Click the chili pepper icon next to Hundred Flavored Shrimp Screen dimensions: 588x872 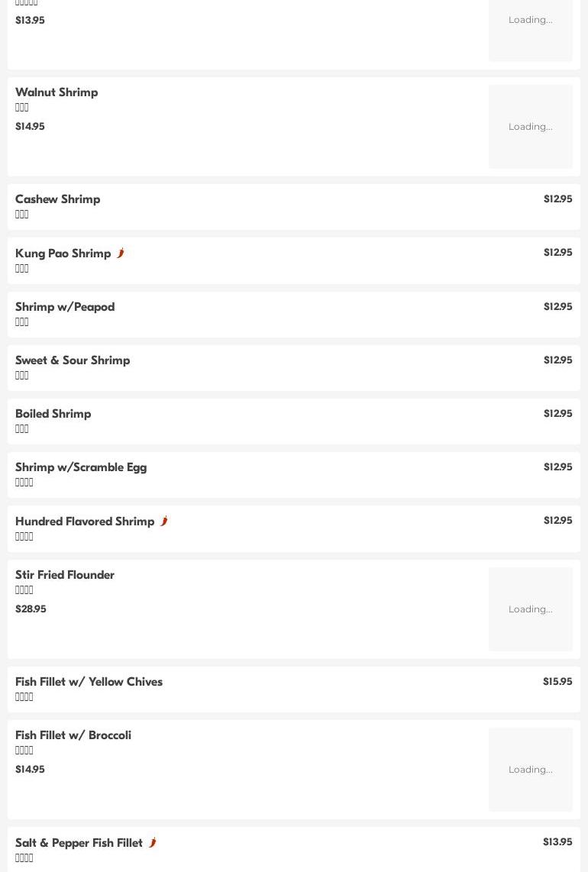pos(164,522)
